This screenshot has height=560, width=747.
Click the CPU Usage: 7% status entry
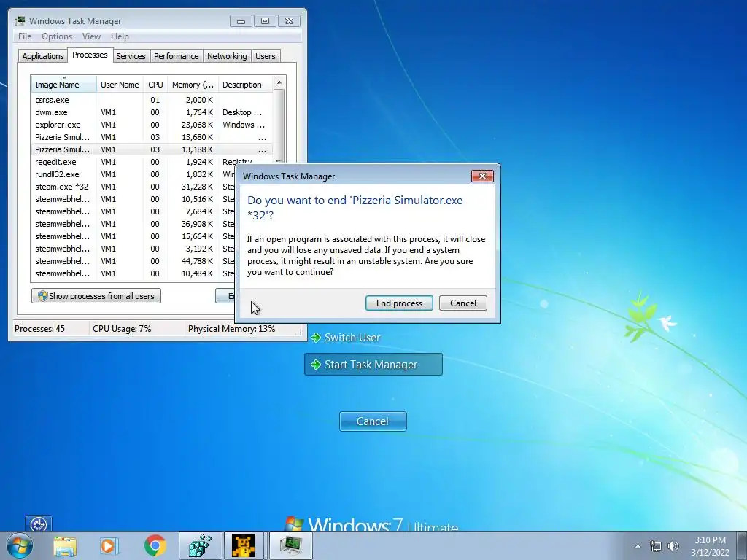122,329
